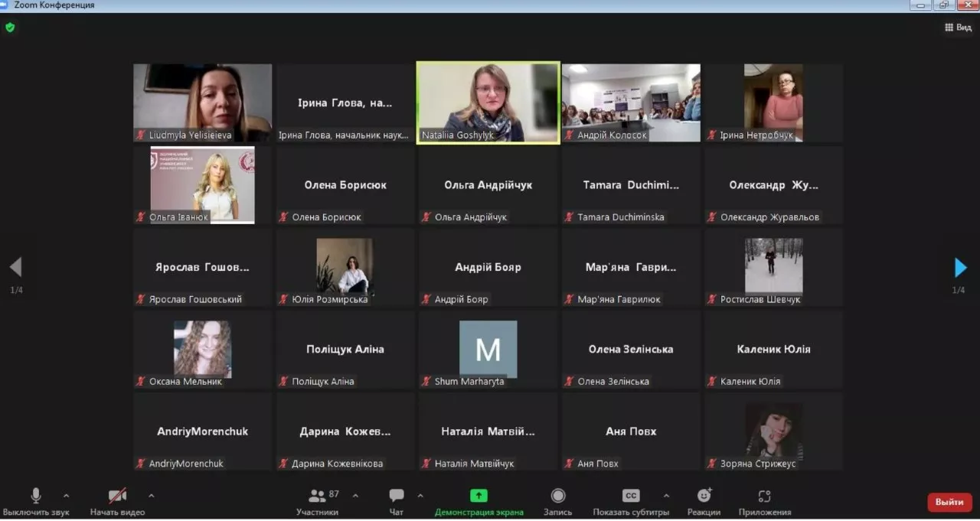Toggle Start video camera button
The image size is (980, 521).
click(117, 496)
